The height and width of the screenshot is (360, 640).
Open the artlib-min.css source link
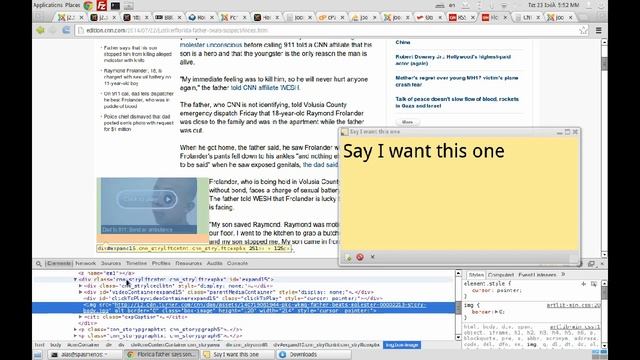pyautogui.click(x=573, y=305)
